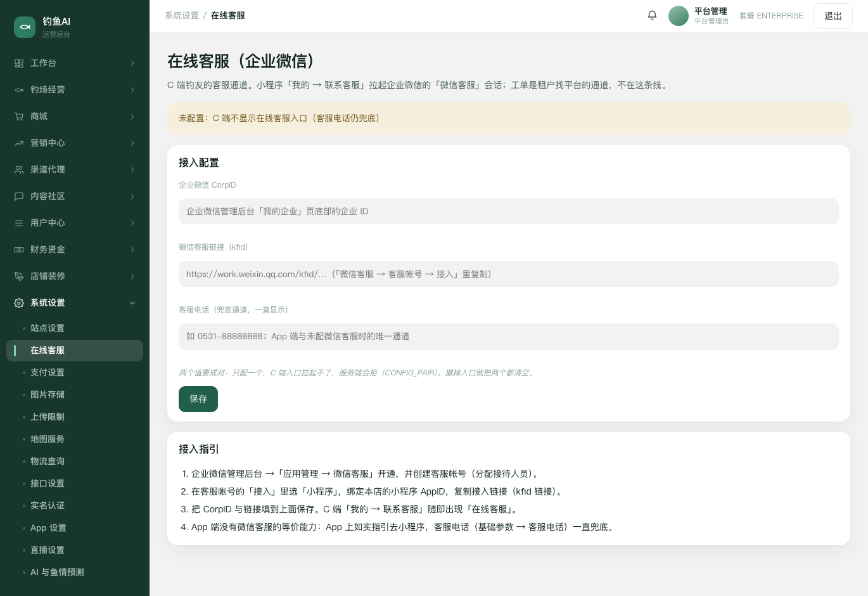Click the 保存 button
This screenshot has height=596, width=868.
tap(198, 399)
